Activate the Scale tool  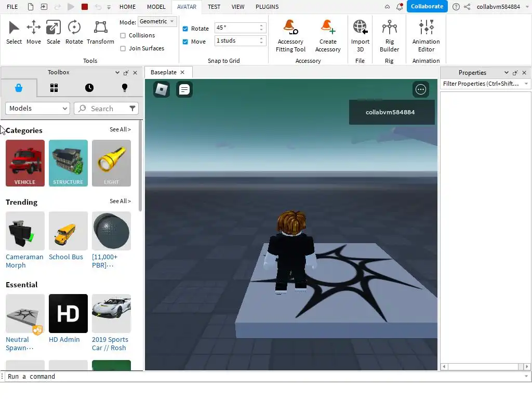click(54, 32)
